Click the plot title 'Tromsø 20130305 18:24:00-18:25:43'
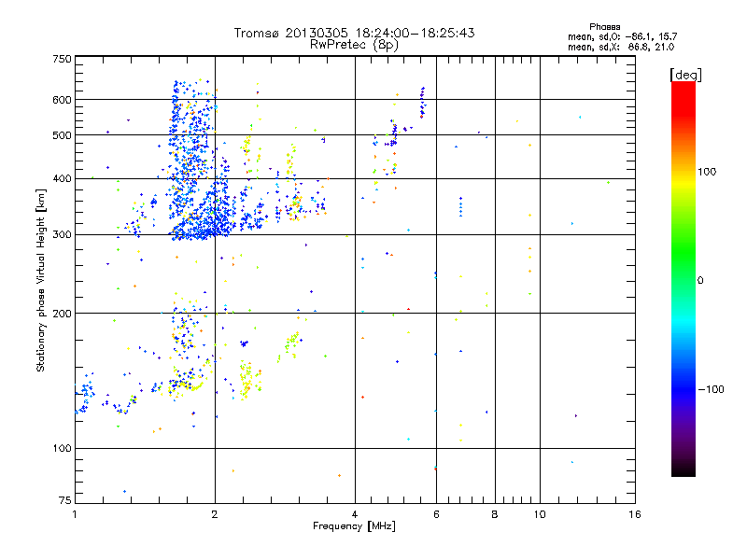Image resolution: width=747 pixels, height=560 pixels. pos(354,33)
